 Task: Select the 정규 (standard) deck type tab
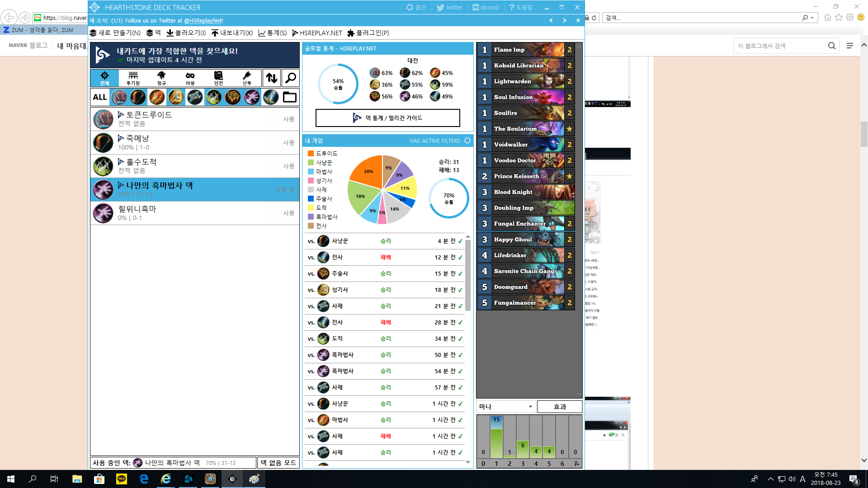click(161, 78)
